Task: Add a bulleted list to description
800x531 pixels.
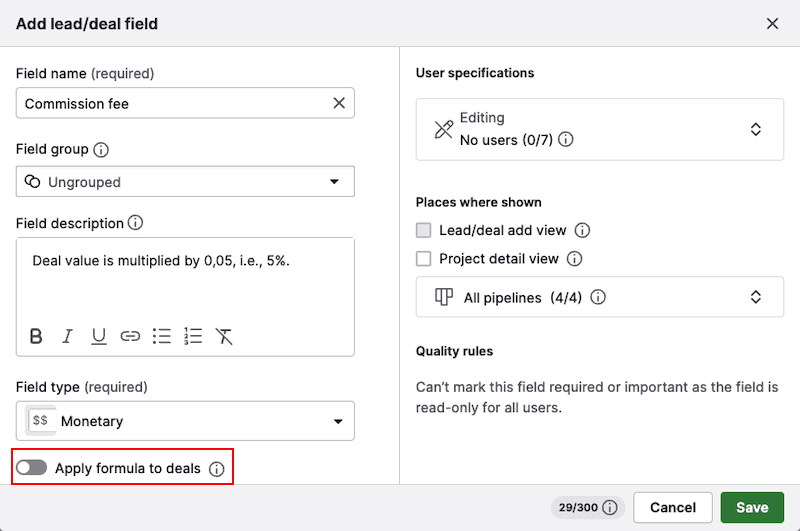Action: [x=162, y=336]
